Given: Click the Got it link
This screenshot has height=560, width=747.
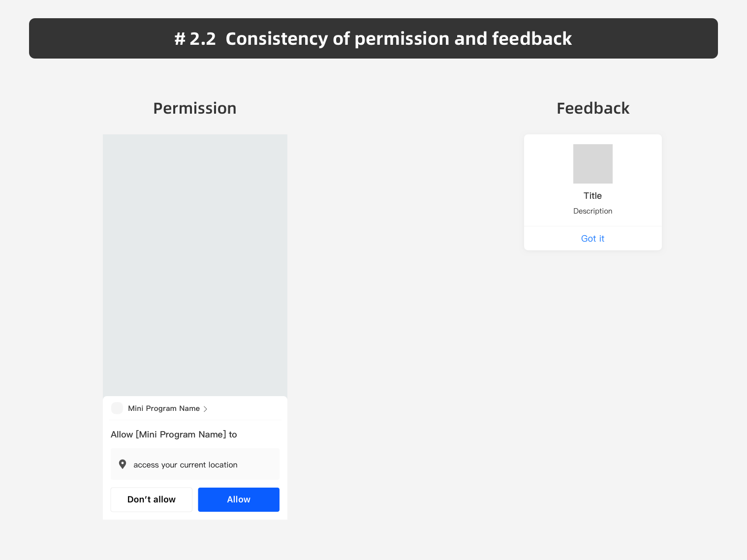Looking at the screenshot, I should tap(592, 239).
